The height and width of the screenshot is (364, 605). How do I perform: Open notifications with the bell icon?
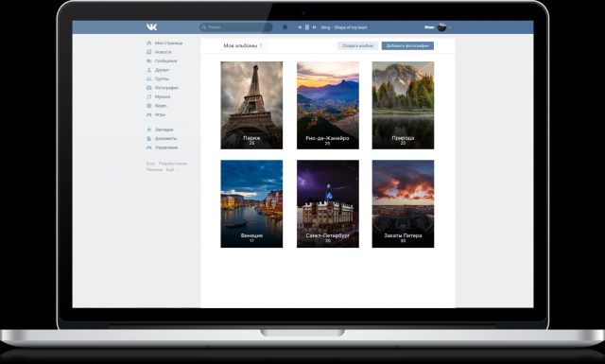pyautogui.click(x=285, y=27)
